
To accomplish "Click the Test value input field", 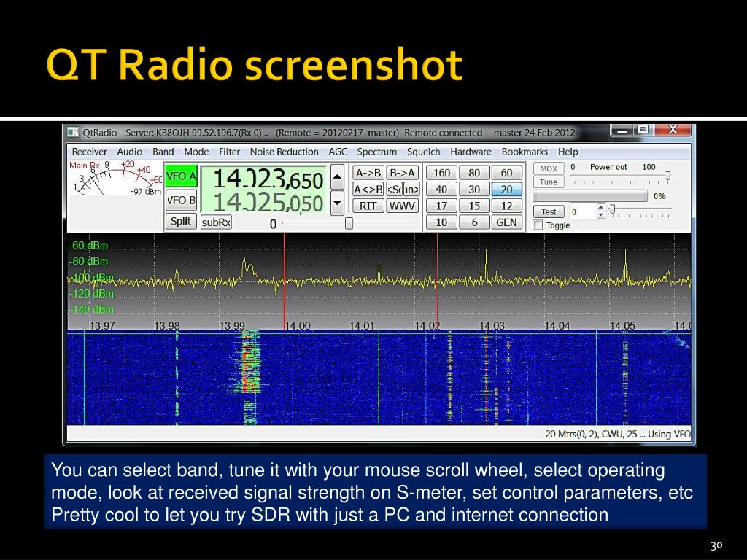I will [583, 212].
